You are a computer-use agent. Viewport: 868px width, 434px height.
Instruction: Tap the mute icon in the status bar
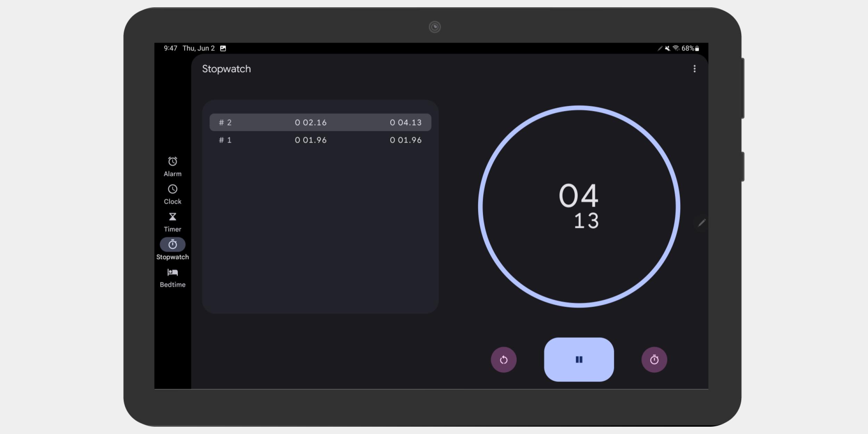pyautogui.click(x=667, y=48)
